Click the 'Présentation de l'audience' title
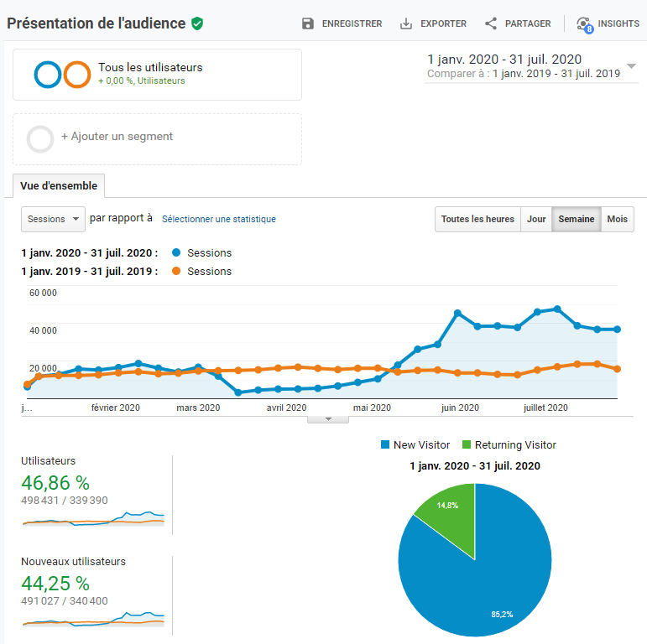This screenshot has height=644, width=647. (97, 23)
